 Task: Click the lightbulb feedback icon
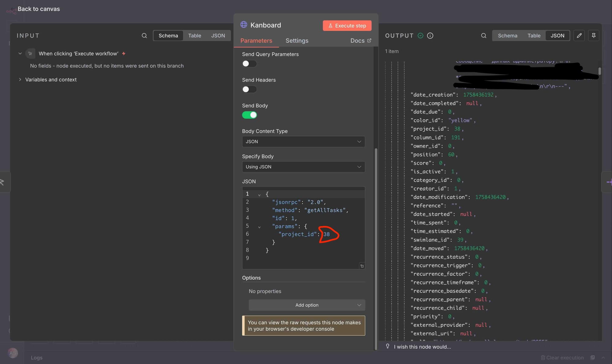387,346
